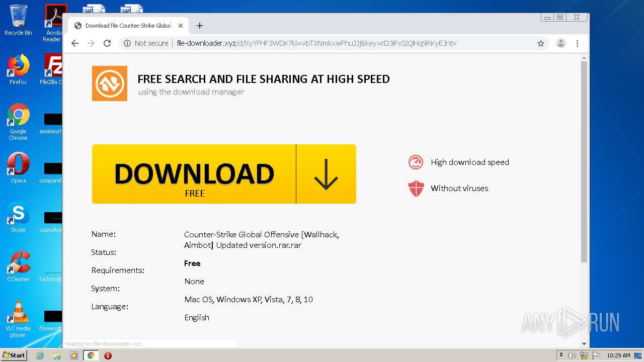Click the page vertical scrollbar thumb
Screen dimensions: 644x362
(x=584, y=161)
